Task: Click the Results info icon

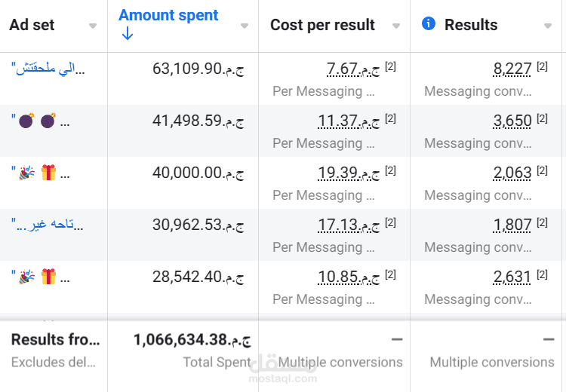Action: tap(429, 24)
